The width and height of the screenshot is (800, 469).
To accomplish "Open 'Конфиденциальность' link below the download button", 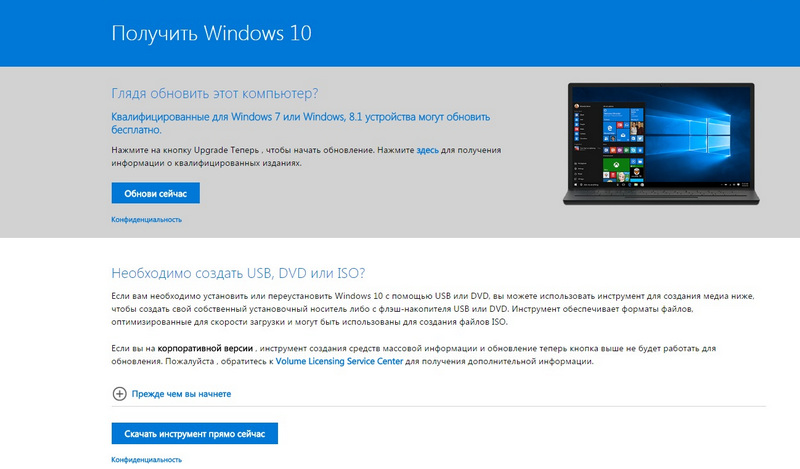I will point(146,459).
